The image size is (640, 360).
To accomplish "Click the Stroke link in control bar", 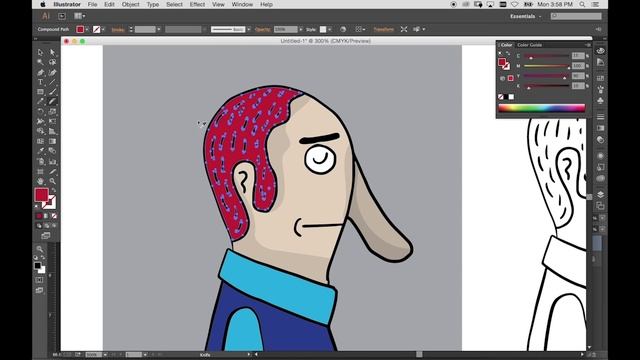I will 118,29.
